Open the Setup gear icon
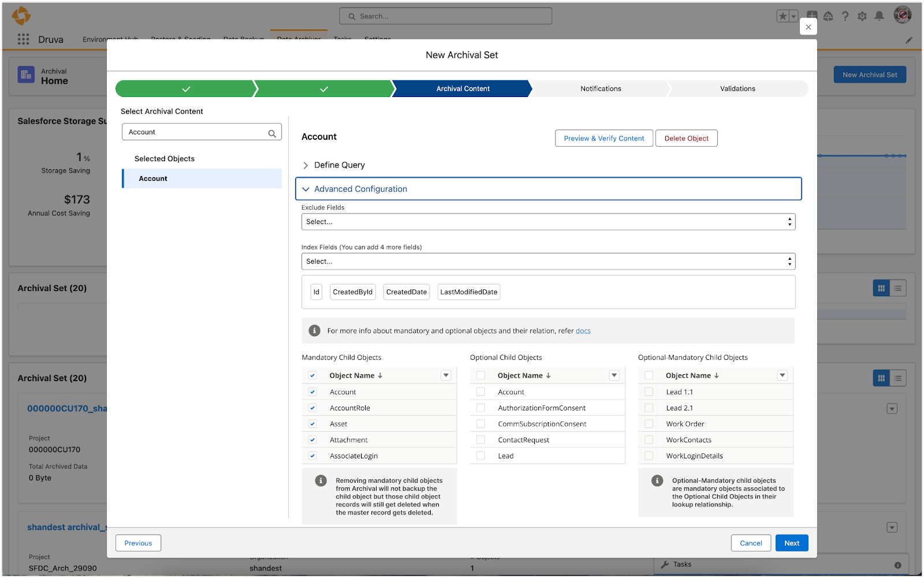The width and height of the screenshot is (924, 578). click(x=862, y=16)
